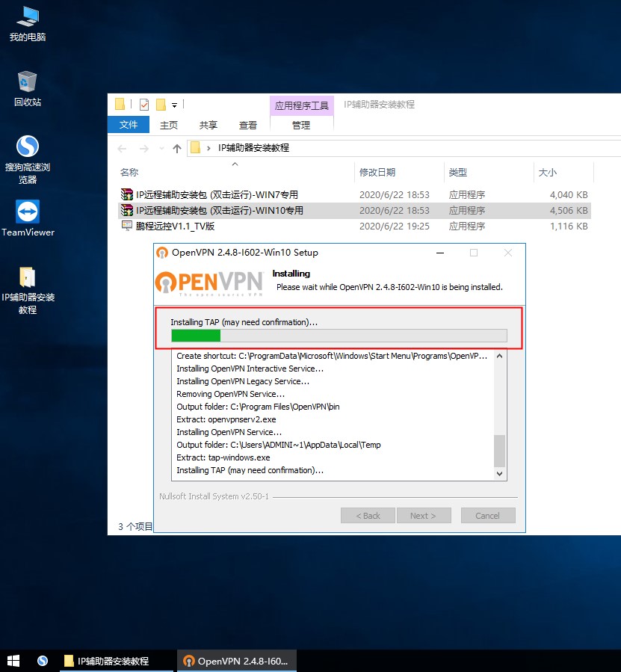This screenshot has width=621, height=672.
Task: Click the IP辅助器安装教程 address bar path
Action: pos(253,148)
